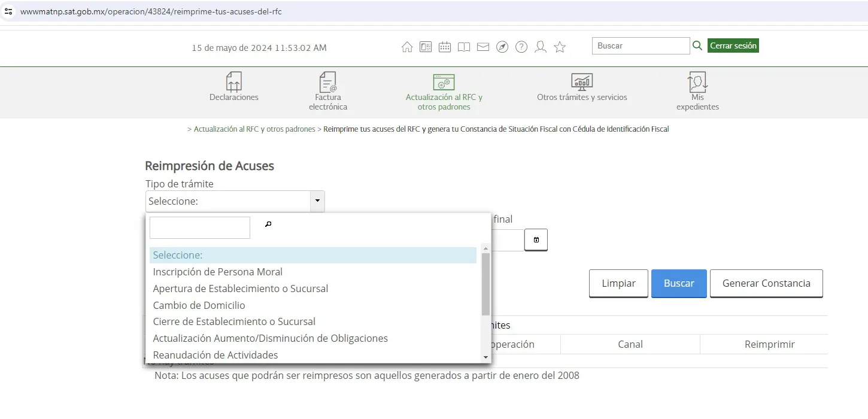Collapse the Tipo de trámite dropdown arrow
This screenshot has height=419, width=868.
[x=317, y=201]
